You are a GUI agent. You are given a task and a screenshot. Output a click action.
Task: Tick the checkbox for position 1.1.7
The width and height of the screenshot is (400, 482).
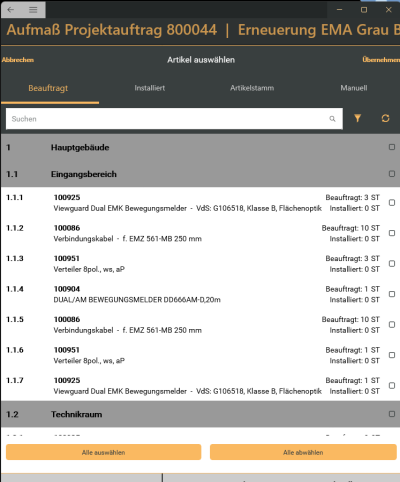[x=392, y=385]
